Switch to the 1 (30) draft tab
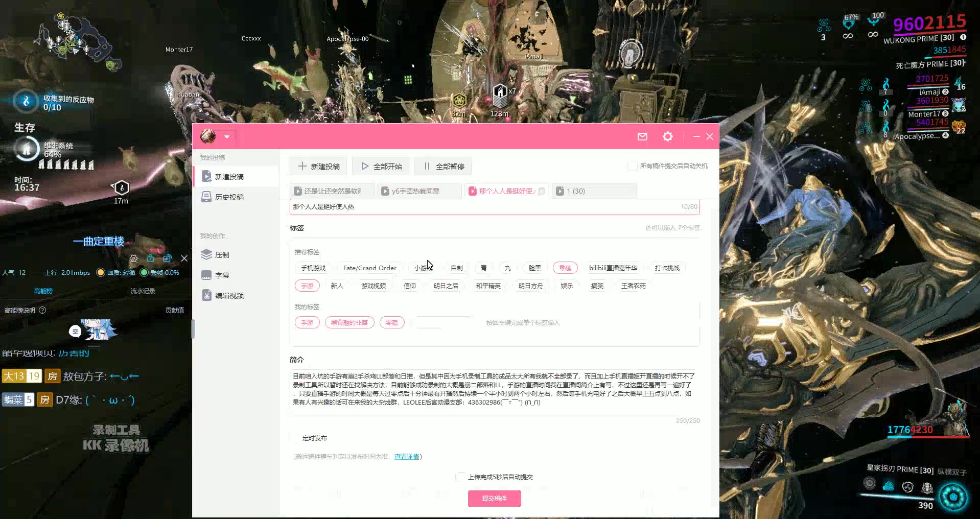Image resolution: width=980 pixels, height=519 pixels. pos(594,191)
